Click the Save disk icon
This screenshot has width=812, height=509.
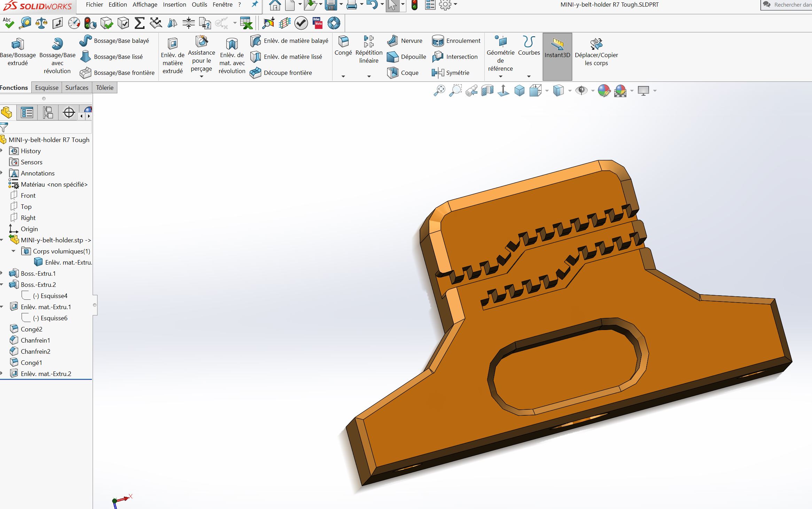pyautogui.click(x=331, y=5)
